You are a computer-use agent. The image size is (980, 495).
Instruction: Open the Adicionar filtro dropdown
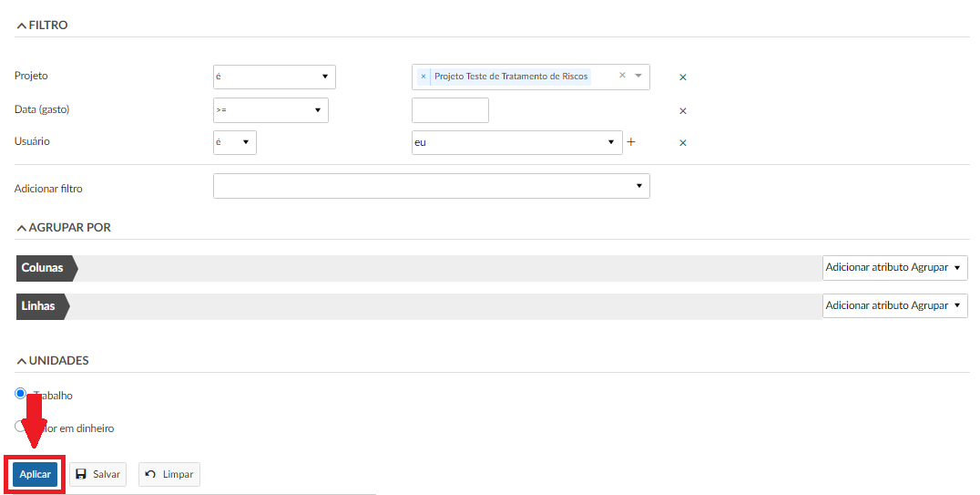click(431, 186)
